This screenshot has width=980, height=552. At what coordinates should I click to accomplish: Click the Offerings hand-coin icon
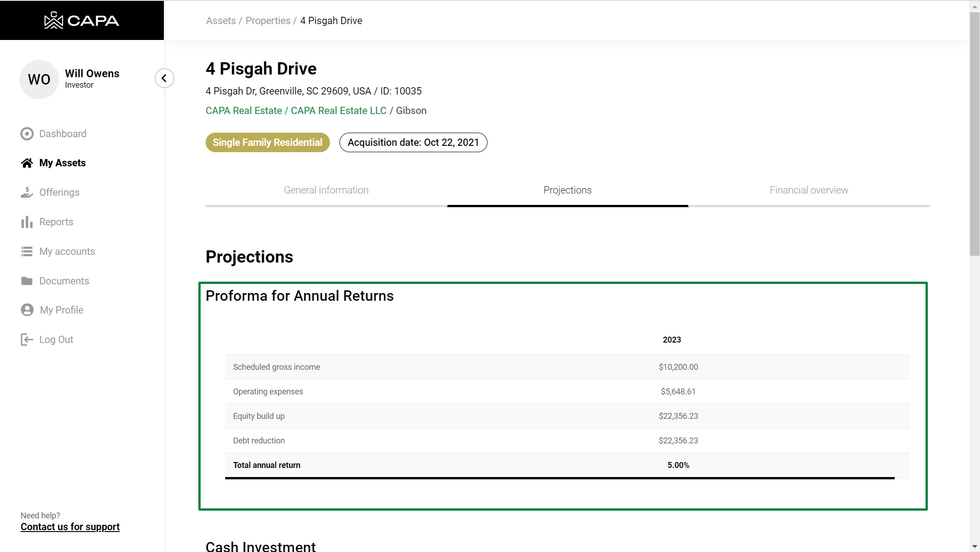point(27,193)
